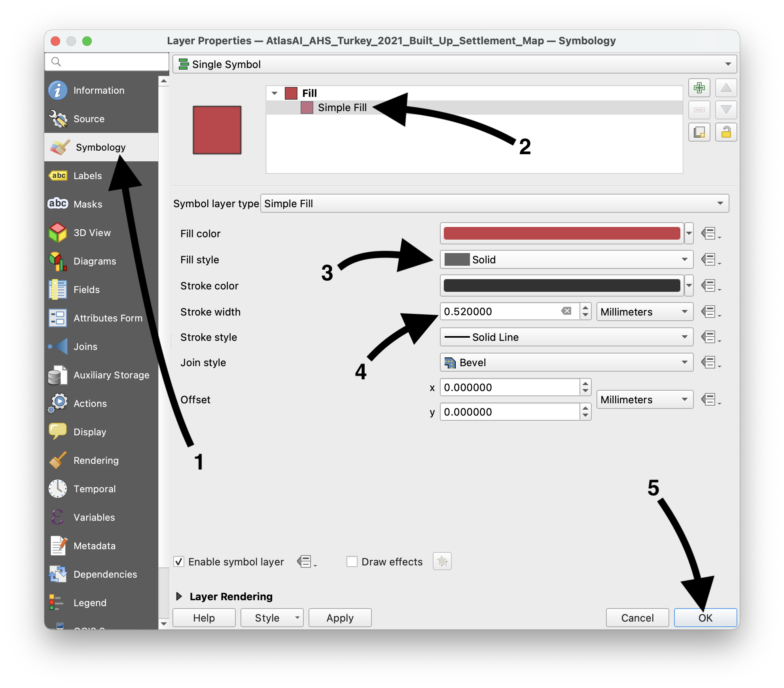Open the Auxiliary Storage tab
Screen dimensions: 784x688
click(x=101, y=375)
